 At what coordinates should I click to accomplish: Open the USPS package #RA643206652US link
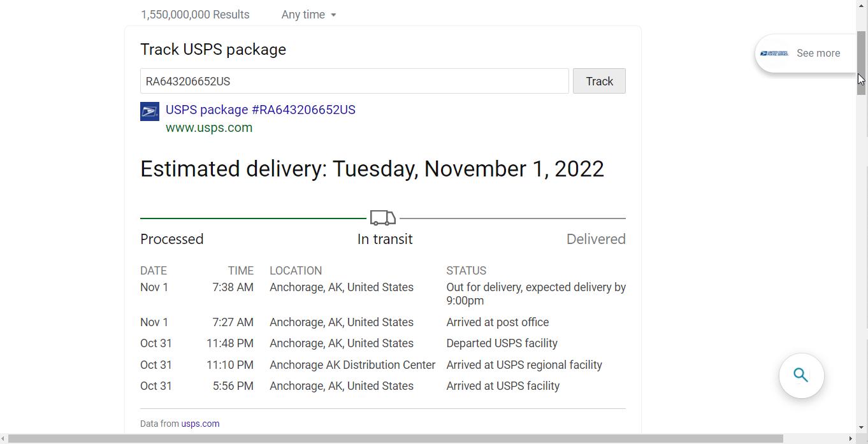tap(260, 110)
